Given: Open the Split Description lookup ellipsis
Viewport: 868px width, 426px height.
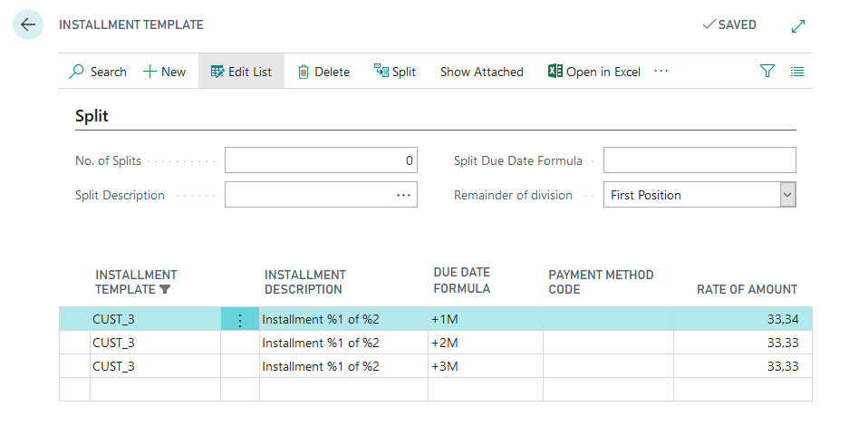Looking at the screenshot, I should [404, 195].
